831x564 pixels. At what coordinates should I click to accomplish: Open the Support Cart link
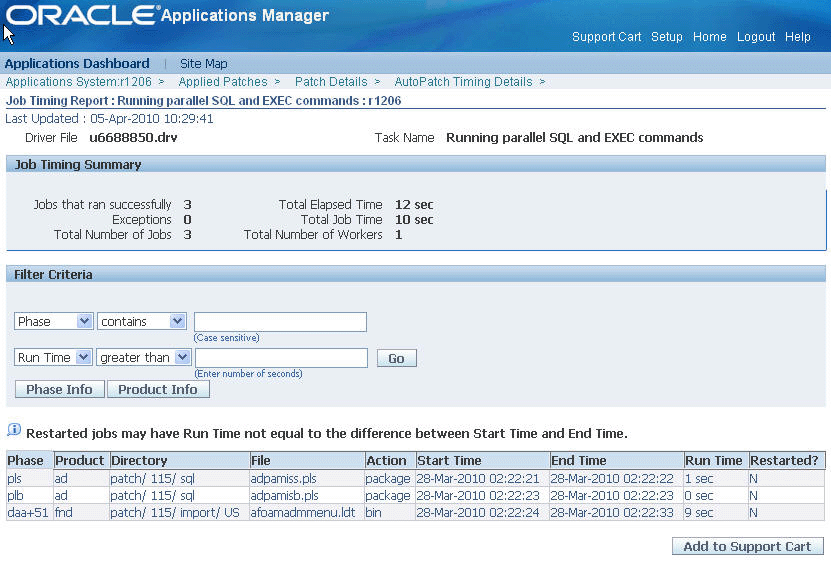point(606,37)
